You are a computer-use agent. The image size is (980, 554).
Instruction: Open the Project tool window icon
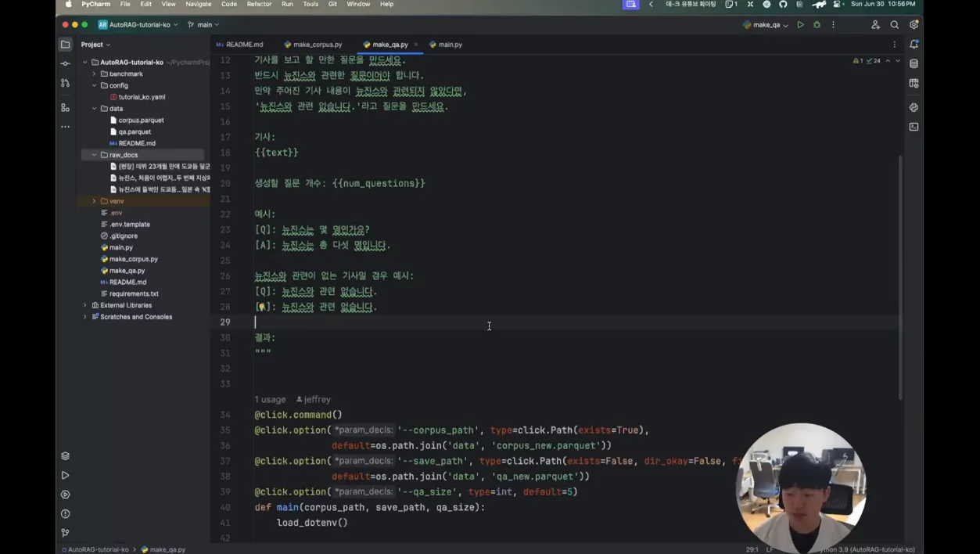(x=65, y=45)
